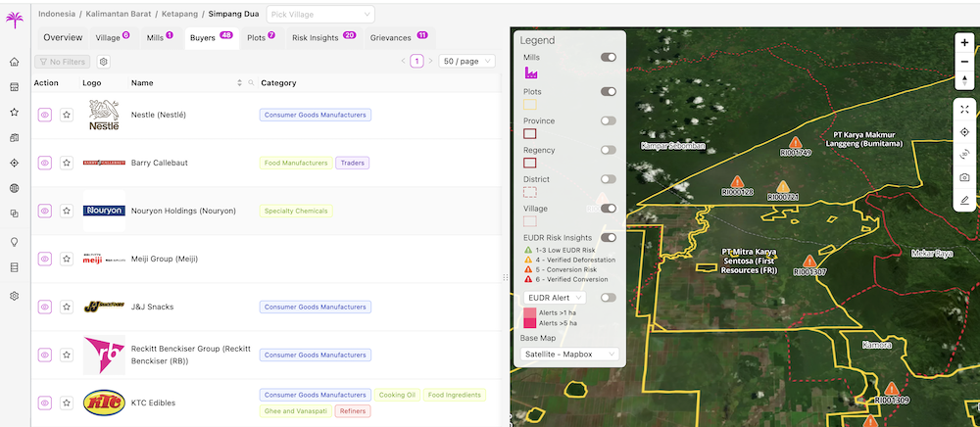This screenshot has height=427, width=980.
Task: Favorite J&J Snacks with star
Action: tap(67, 307)
